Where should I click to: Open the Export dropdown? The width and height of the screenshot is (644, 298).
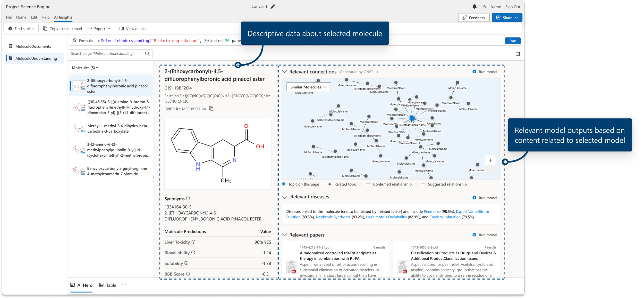point(99,29)
